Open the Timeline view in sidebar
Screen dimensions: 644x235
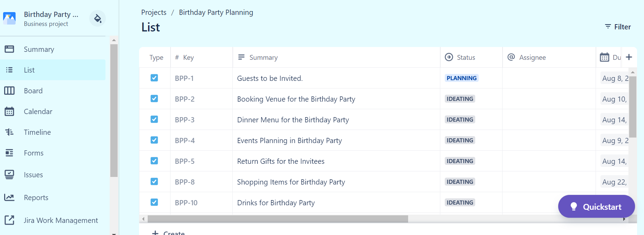coord(53,132)
